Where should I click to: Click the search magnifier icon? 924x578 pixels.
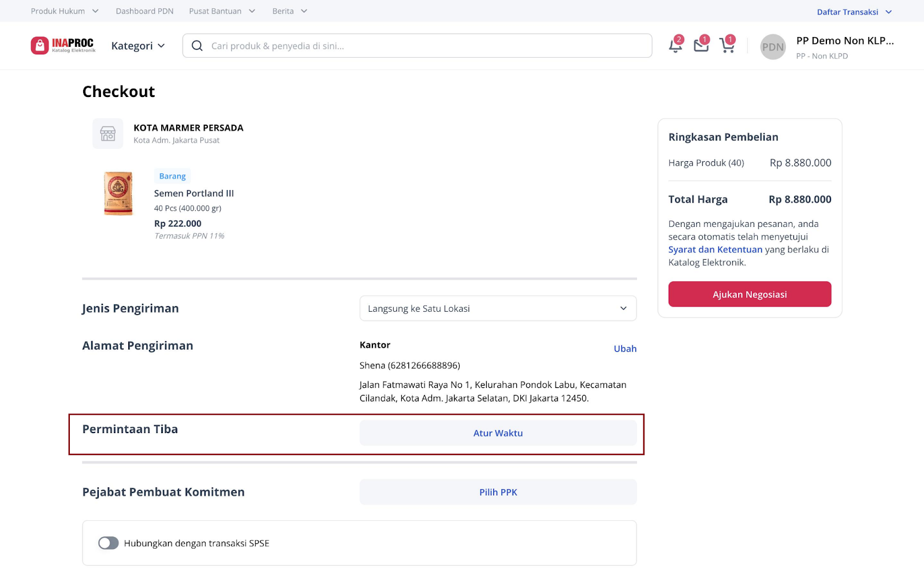[x=197, y=46]
